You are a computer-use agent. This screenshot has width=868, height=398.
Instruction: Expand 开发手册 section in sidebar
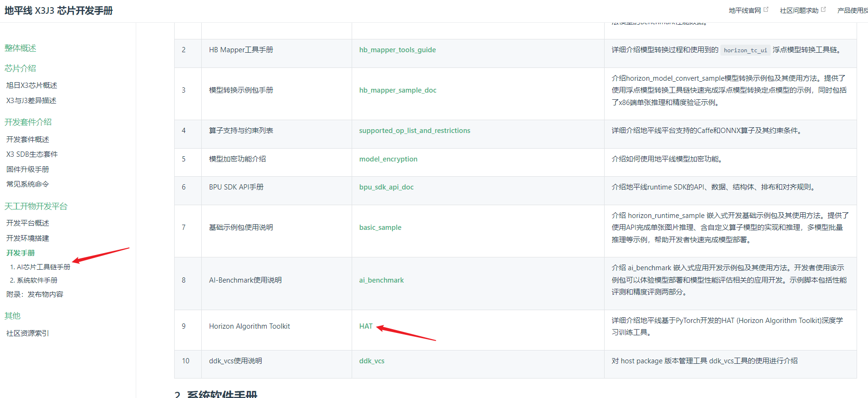(x=20, y=253)
